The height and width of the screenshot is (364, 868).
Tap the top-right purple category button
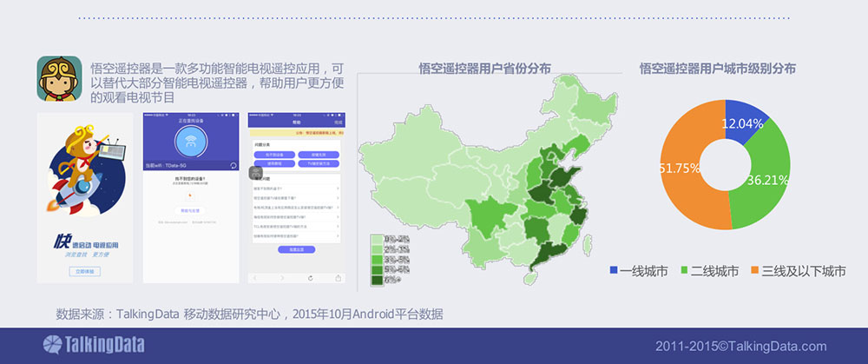click(x=319, y=155)
